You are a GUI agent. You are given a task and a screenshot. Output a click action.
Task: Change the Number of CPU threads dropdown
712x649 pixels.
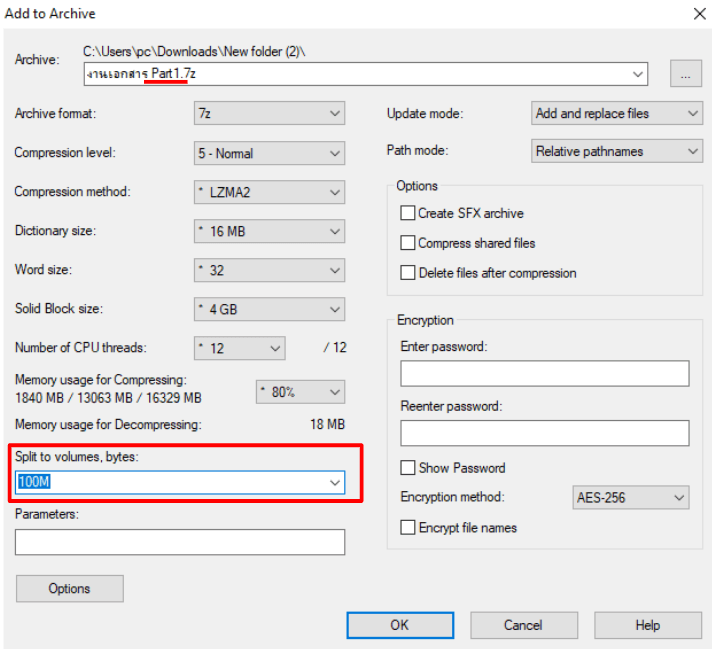pyautogui.click(x=240, y=348)
